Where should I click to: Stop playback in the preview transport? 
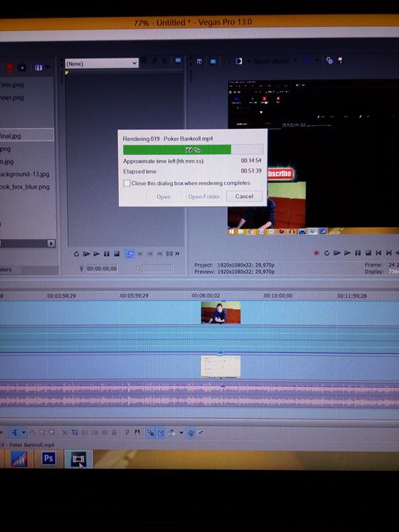pos(368,253)
